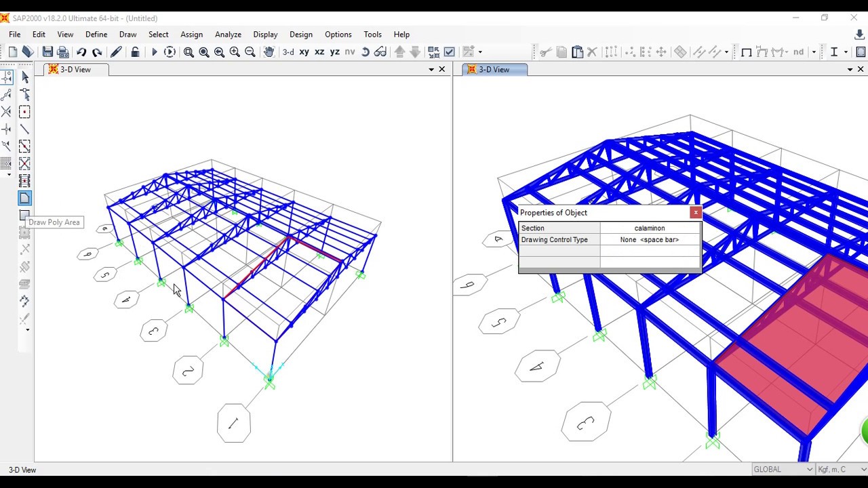Screen dimensions: 868x488
Task: Open a model file with the Open icon
Action: tap(28, 52)
